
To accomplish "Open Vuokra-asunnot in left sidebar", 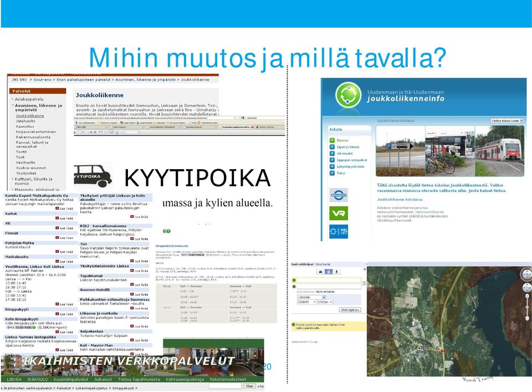I will click(31, 167).
